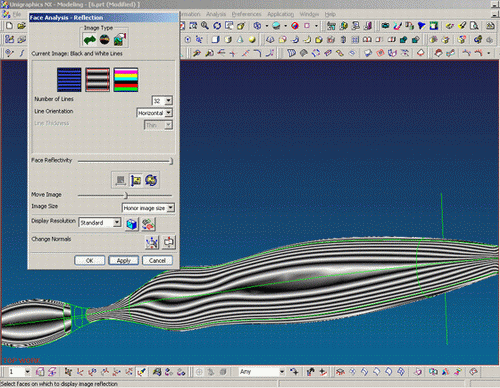
Task: Open the Preferences menu
Action: pos(246,14)
